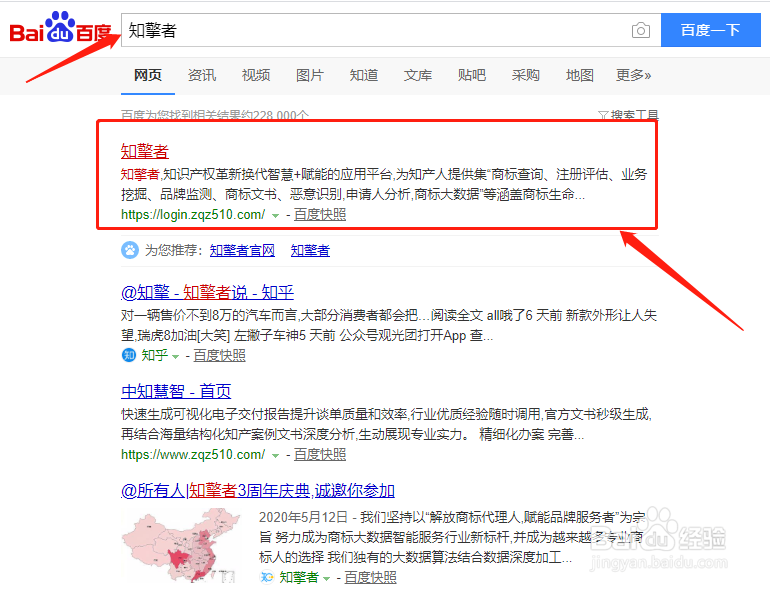Switch to the 采购 tab

pos(526,75)
